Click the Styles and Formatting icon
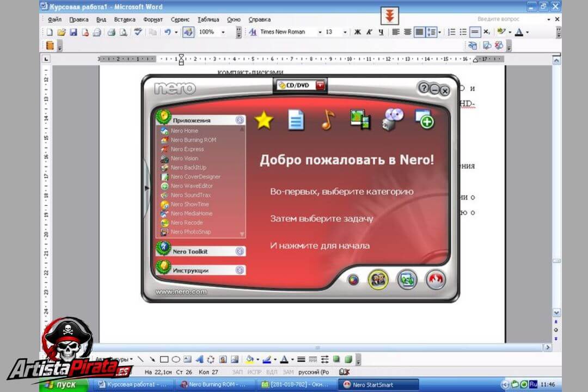Viewport: 588px width, 392px height. [253, 32]
